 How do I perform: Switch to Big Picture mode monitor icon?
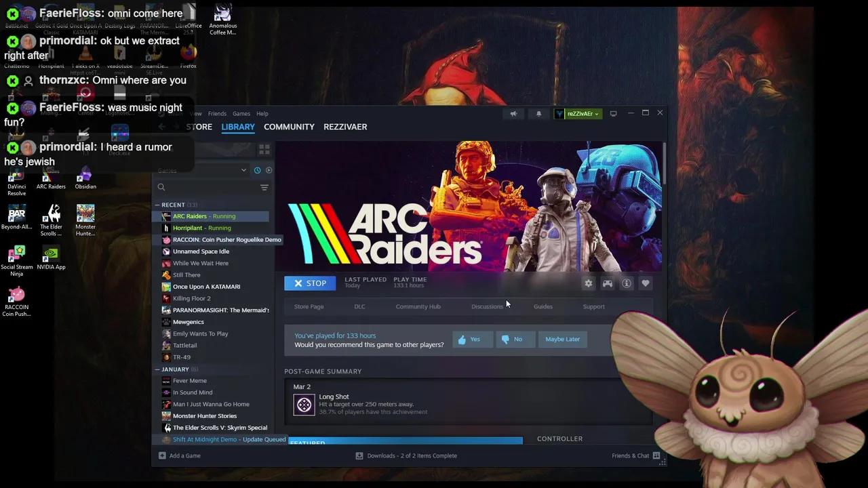coord(613,114)
